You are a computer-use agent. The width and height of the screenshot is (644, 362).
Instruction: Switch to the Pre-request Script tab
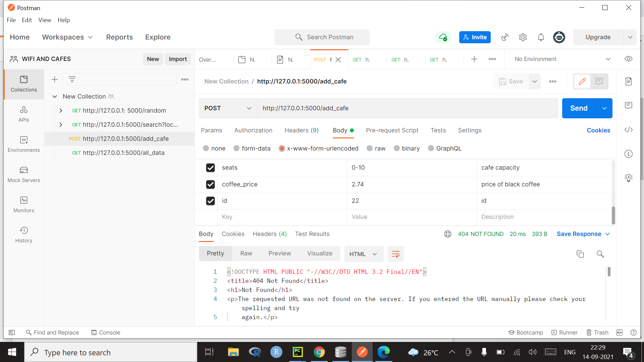(392, 130)
